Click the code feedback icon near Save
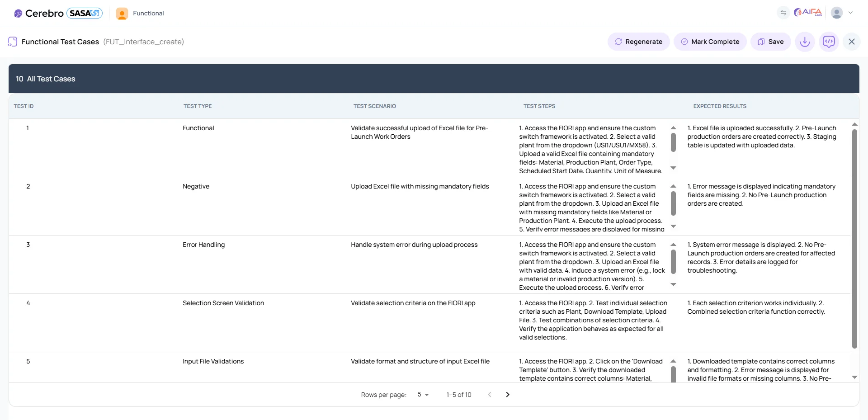 (x=829, y=41)
